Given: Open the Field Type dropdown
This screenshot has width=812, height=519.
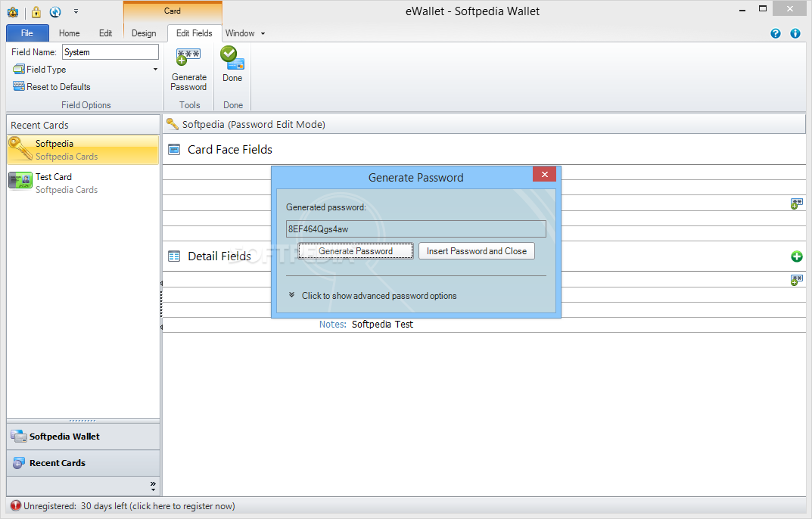Looking at the screenshot, I should pyautogui.click(x=86, y=70).
